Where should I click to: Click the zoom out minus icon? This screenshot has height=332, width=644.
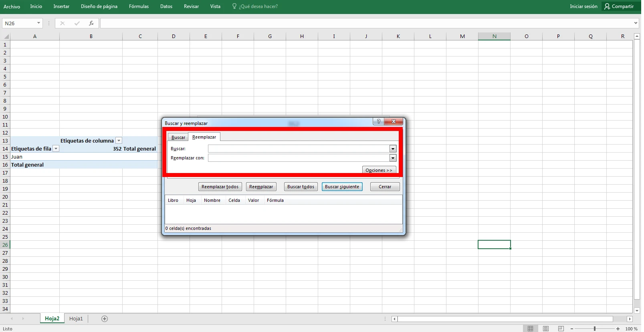point(572,329)
